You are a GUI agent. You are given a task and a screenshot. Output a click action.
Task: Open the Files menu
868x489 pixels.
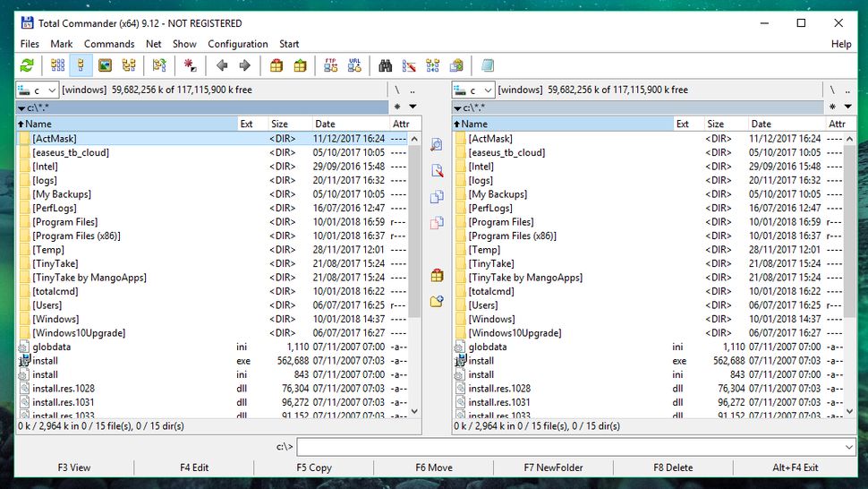click(30, 44)
